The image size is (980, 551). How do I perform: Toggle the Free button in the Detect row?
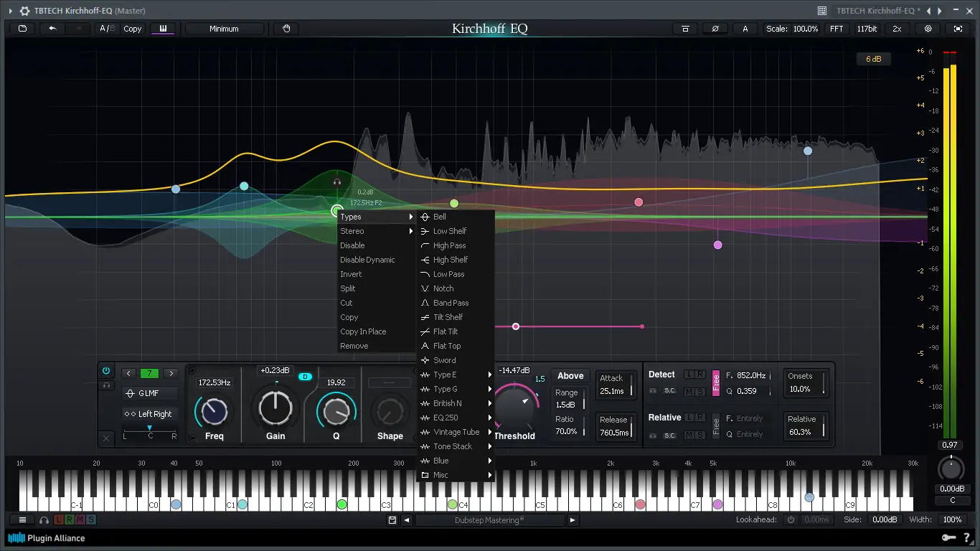716,383
